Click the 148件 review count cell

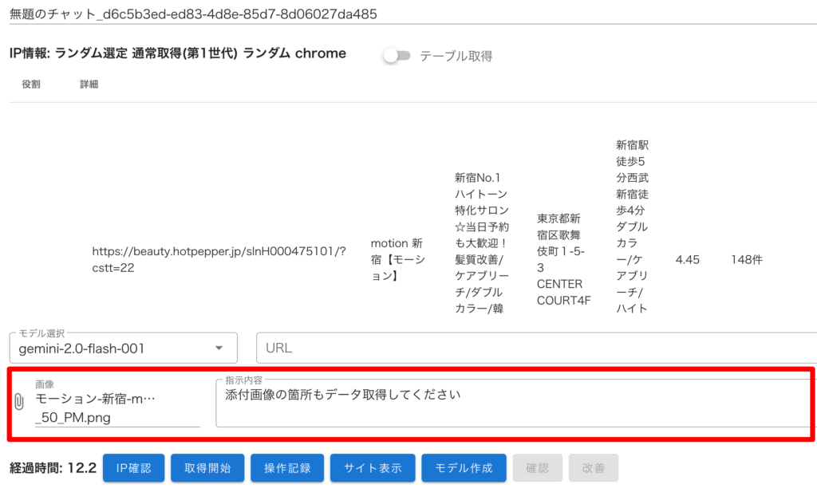(x=746, y=259)
